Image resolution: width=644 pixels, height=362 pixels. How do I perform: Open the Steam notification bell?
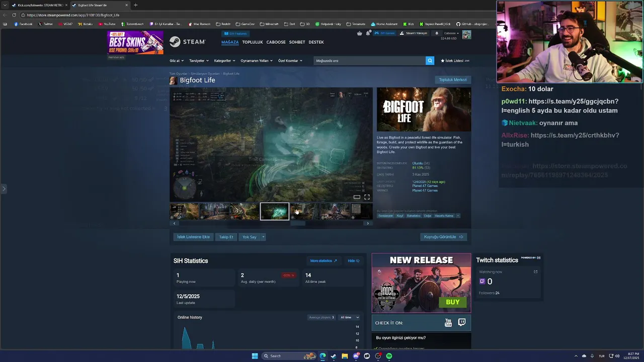[x=437, y=33]
